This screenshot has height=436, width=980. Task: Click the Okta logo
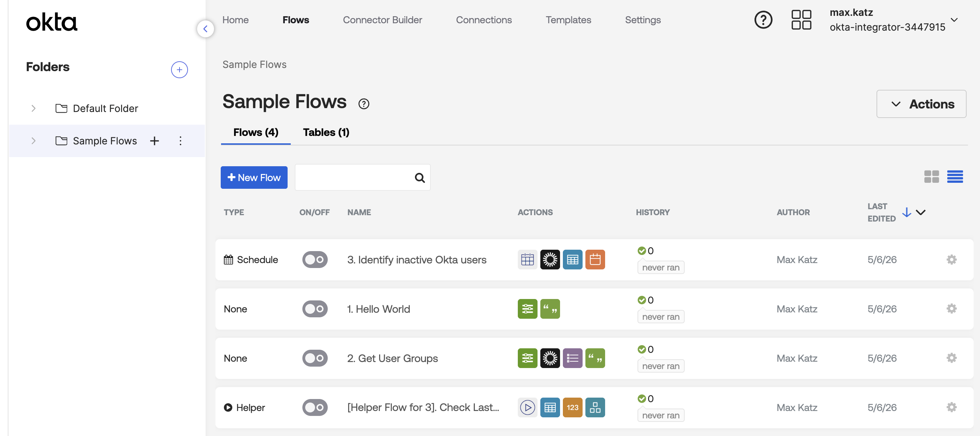point(51,23)
